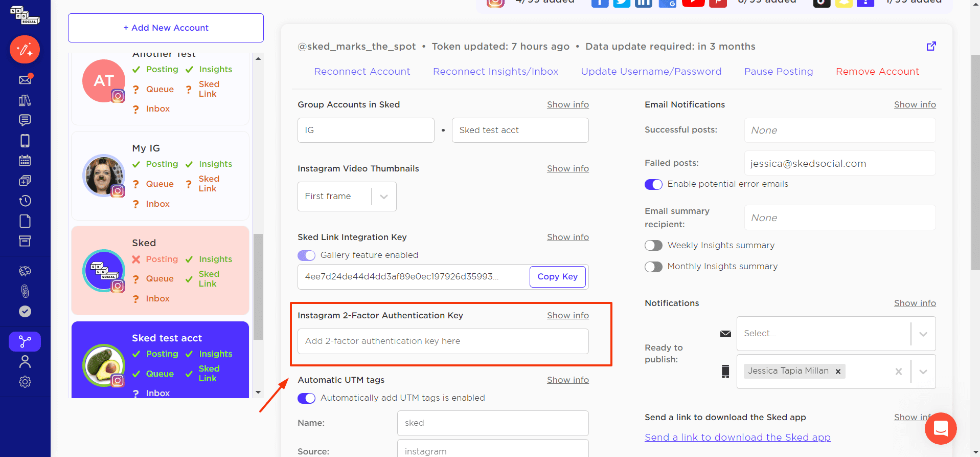Expand the Jessica Tapia Millan recipient dropdown
Screen dimensions: 980x457
coord(923,372)
